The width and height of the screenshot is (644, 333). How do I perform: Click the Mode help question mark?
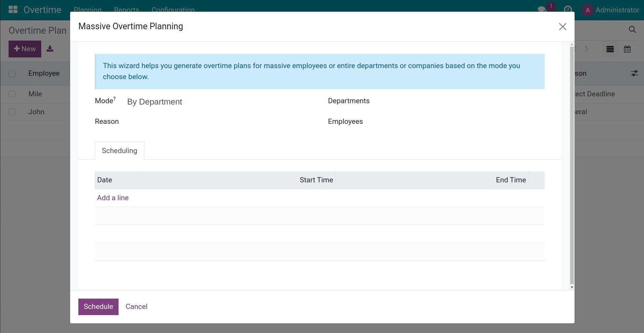[114, 99]
